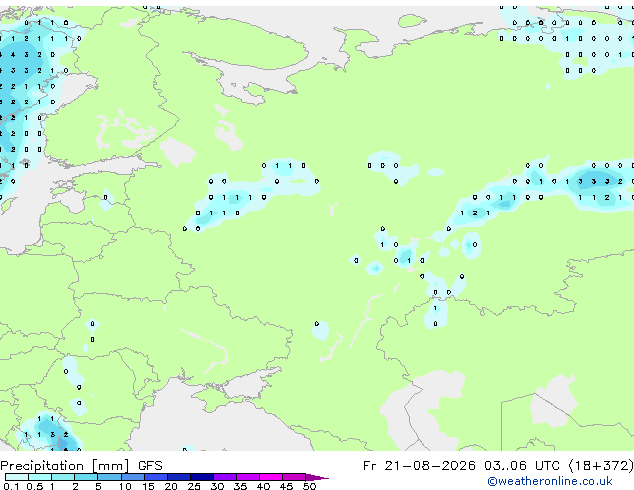Click the legend value label 25

click(194, 486)
